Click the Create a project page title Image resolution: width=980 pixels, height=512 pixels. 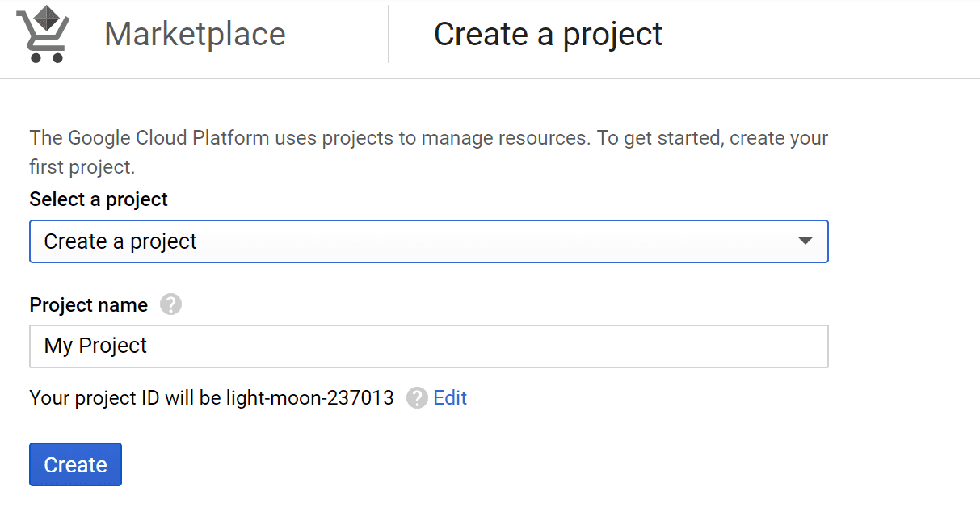coord(549,34)
